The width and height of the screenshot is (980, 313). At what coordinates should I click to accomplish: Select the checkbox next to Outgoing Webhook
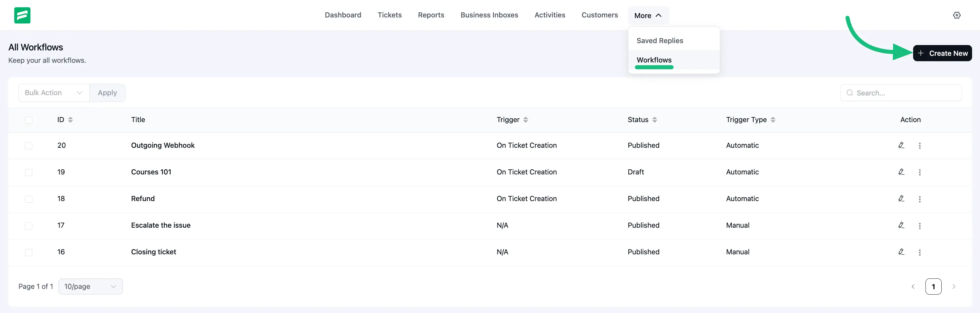29,146
